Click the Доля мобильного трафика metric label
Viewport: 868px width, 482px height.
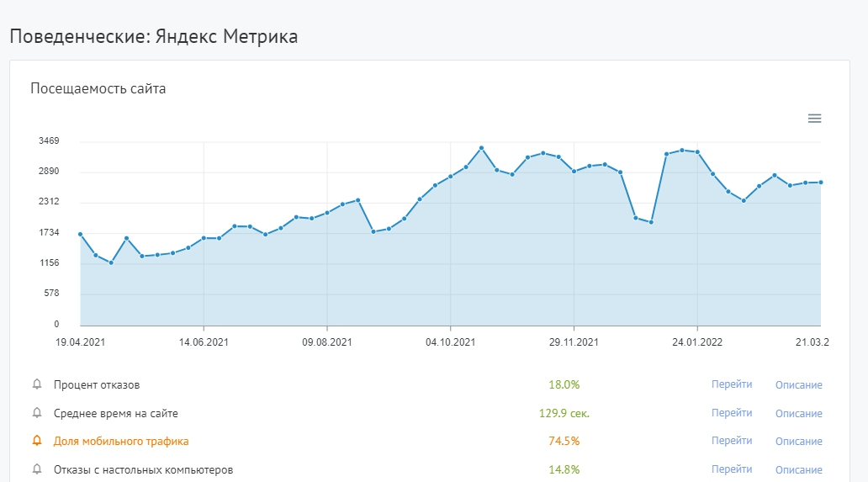point(121,441)
